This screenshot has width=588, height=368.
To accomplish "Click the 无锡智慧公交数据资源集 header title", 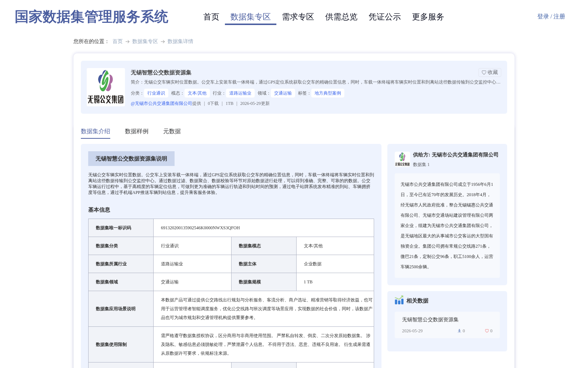I will (161, 72).
